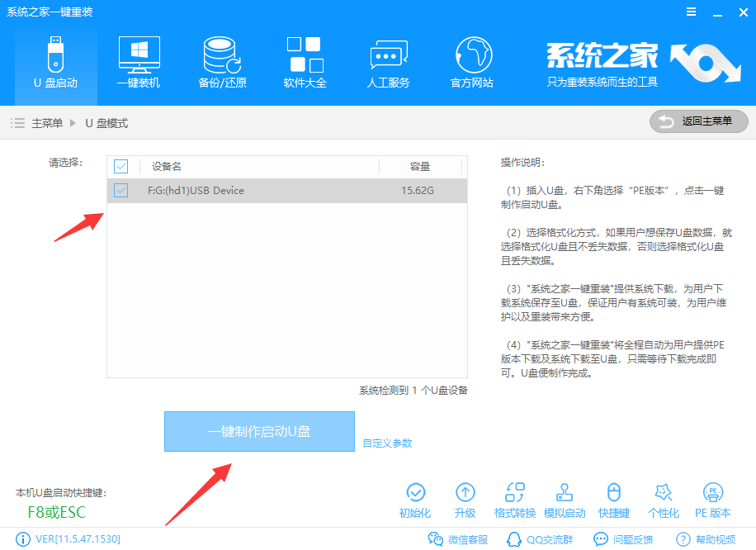756x550 pixels.
Task: Click the 返回主菜单 button
Action: click(x=698, y=122)
